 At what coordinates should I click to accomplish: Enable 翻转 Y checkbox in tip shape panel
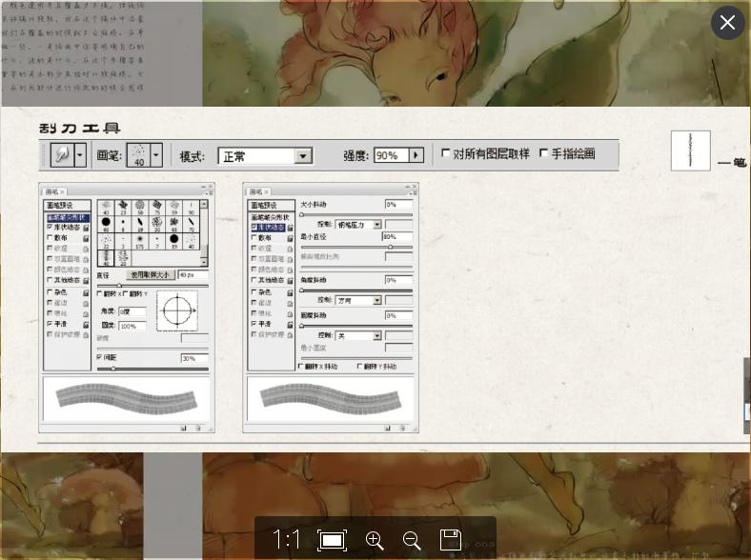pos(126,293)
